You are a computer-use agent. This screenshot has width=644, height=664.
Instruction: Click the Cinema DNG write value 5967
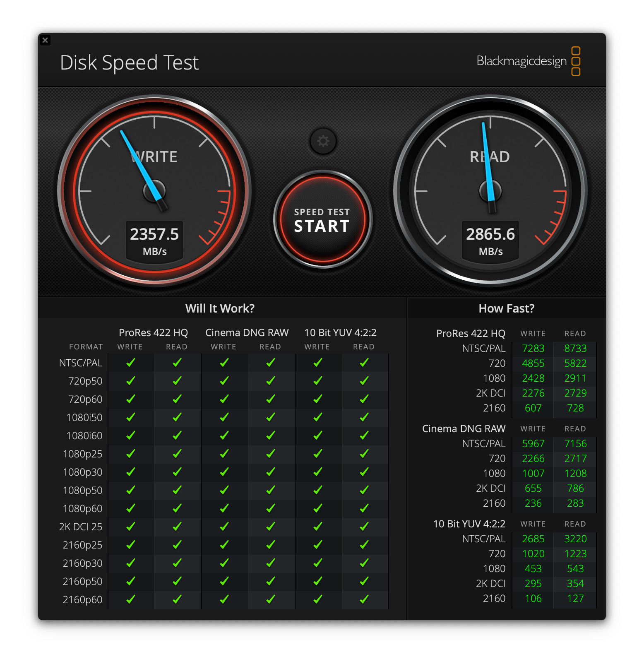point(533,444)
